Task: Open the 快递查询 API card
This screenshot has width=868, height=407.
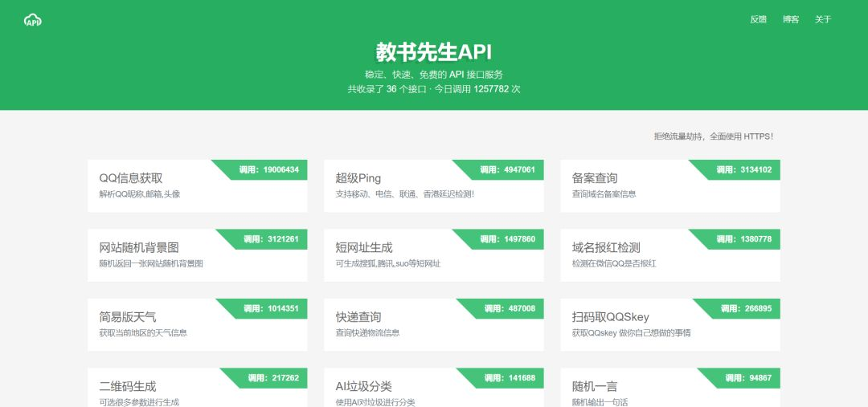Action: 433,324
